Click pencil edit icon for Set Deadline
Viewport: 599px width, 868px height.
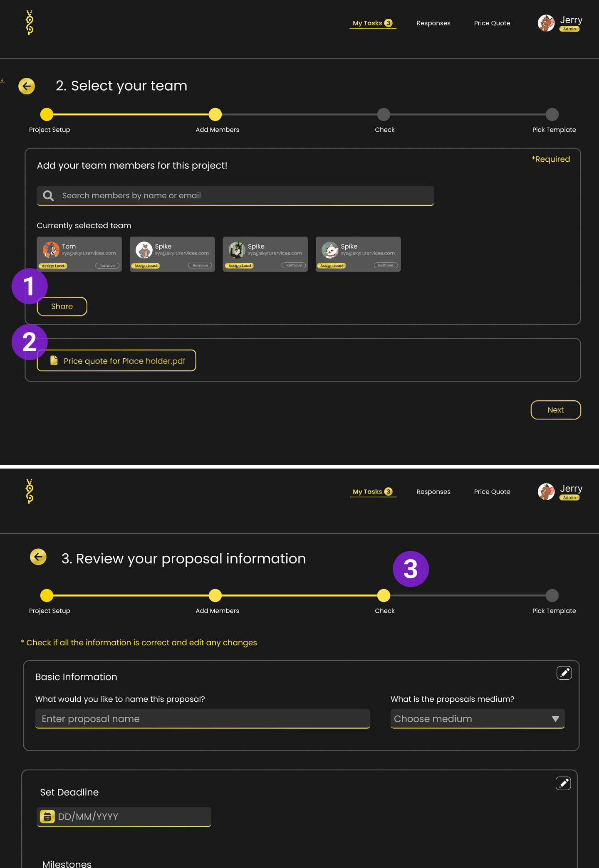click(563, 783)
